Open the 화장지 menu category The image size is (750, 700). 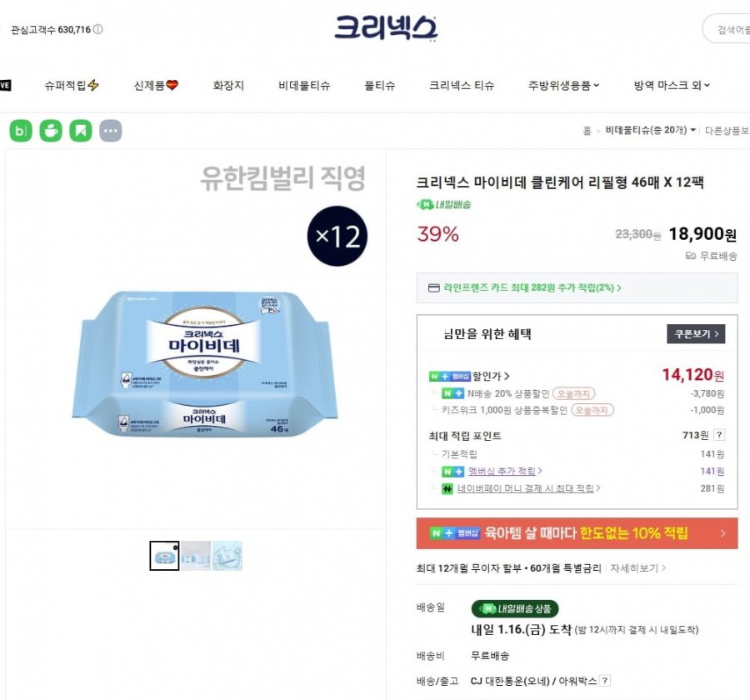coord(228,85)
